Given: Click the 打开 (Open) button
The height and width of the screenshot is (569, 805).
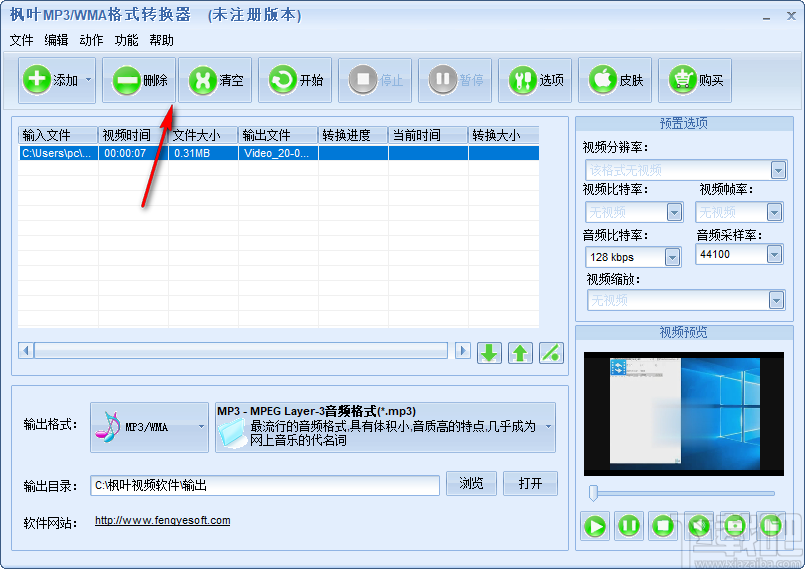Looking at the screenshot, I should (x=530, y=483).
